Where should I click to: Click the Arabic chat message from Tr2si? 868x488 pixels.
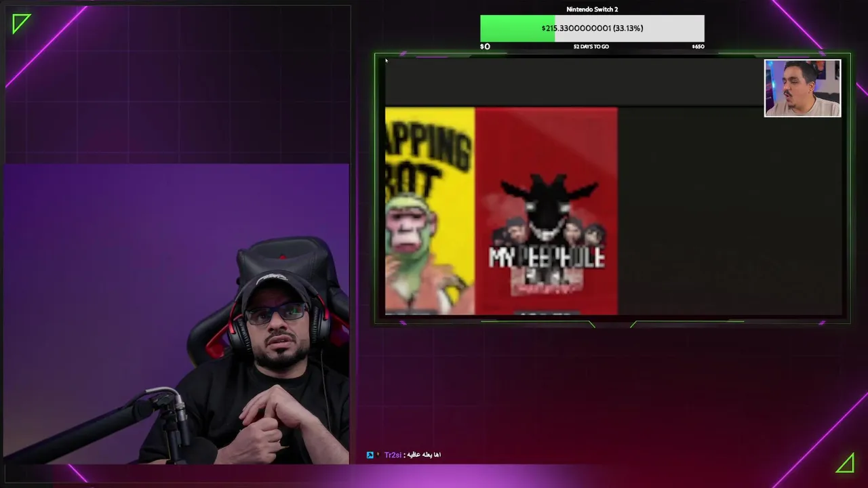[422, 455]
